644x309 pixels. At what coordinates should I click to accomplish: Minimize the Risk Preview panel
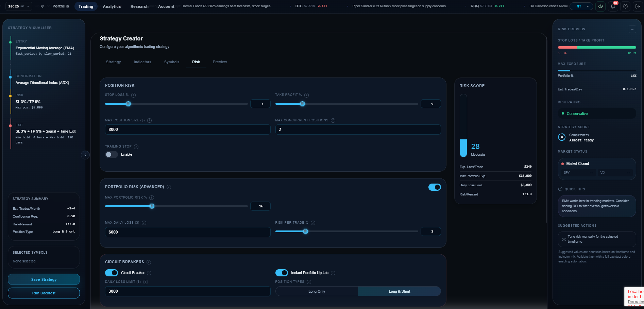pyautogui.click(x=632, y=29)
